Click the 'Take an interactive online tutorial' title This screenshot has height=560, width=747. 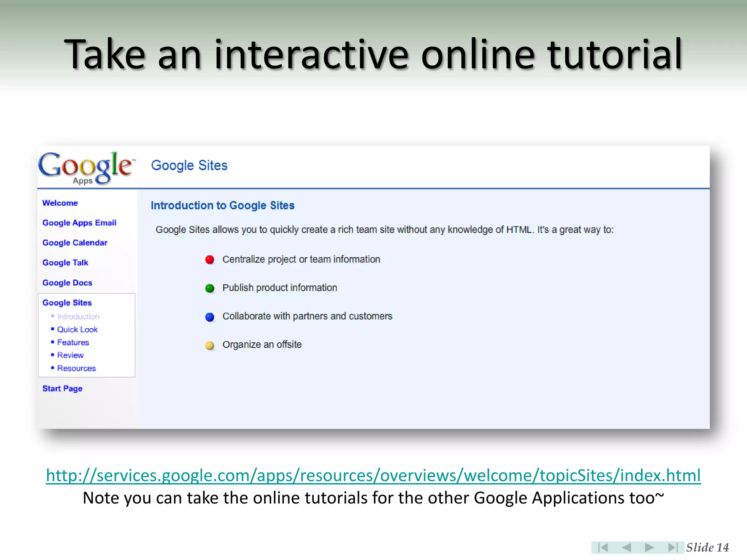tap(373, 54)
